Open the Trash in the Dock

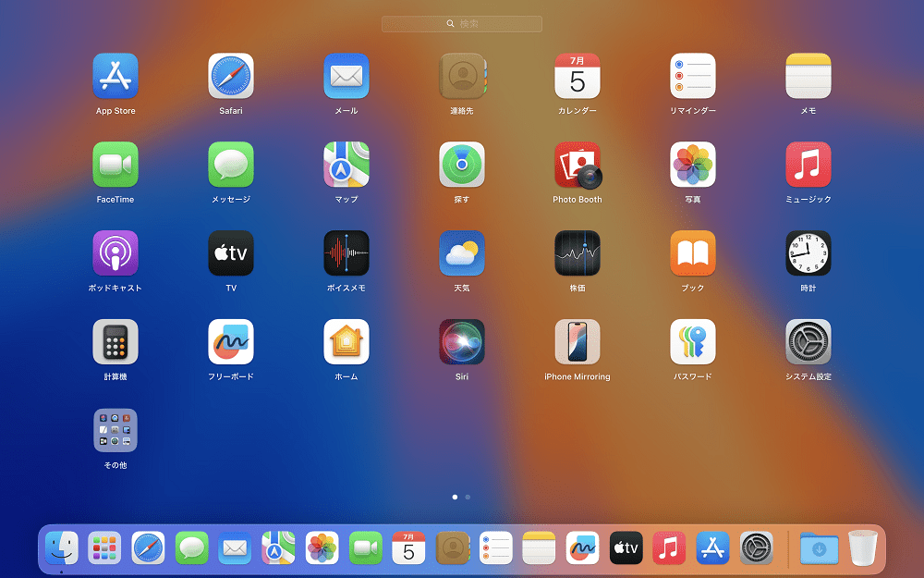click(x=863, y=547)
